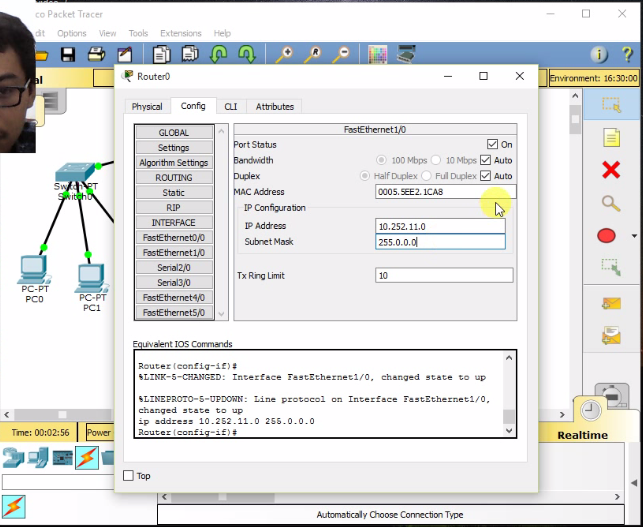The image size is (643, 527).
Task: Click the Copy icon in toolbar
Action: pyautogui.click(x=161, y=54)
